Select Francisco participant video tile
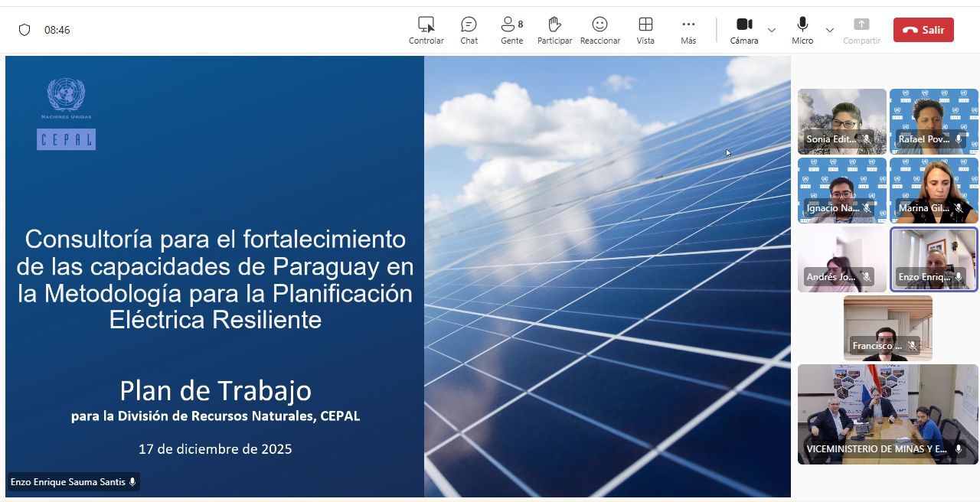 click(x=887, y=327)
